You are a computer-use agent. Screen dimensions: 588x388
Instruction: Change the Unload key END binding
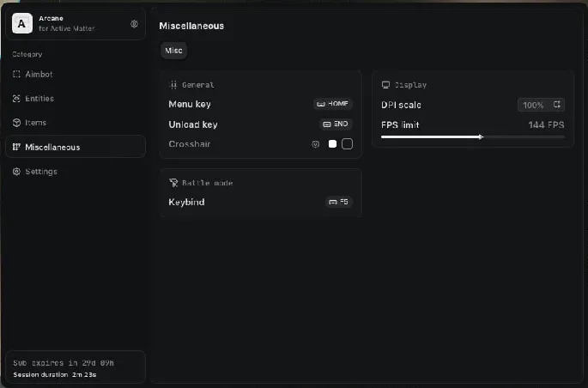pyautogui.click(x=336, y=124)
